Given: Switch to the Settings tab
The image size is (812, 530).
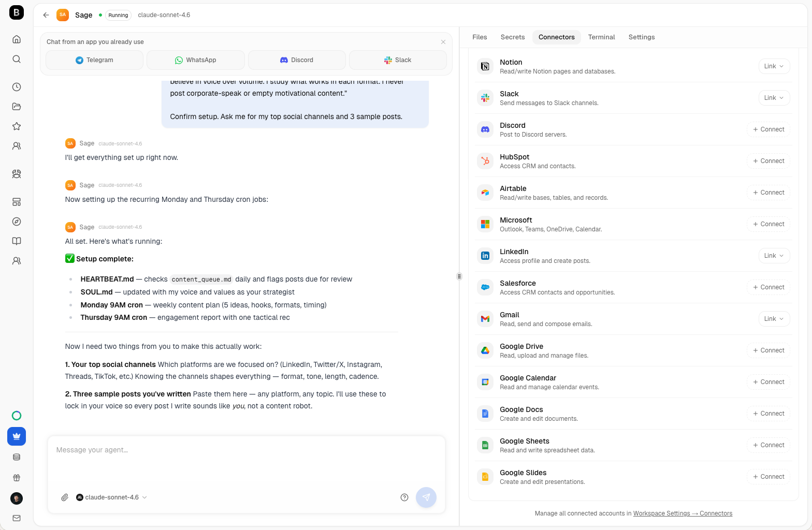Looking at the screenshot, I should click(642, 37).
